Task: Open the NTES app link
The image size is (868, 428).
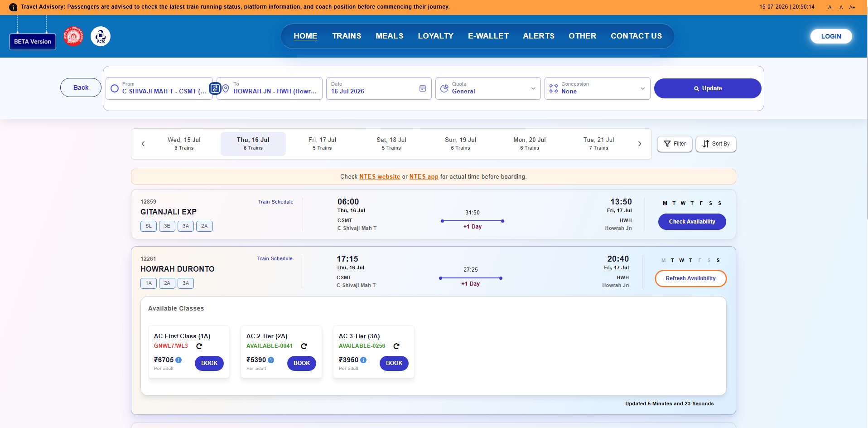Action: pos(424,177)
